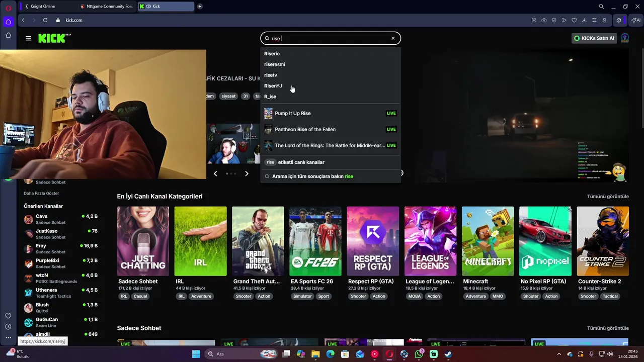Click 'Tümünü görüntüle' beside Sadece Sohbet
Viewport: 644px width, 362px height.
click(x=608, y=328)
